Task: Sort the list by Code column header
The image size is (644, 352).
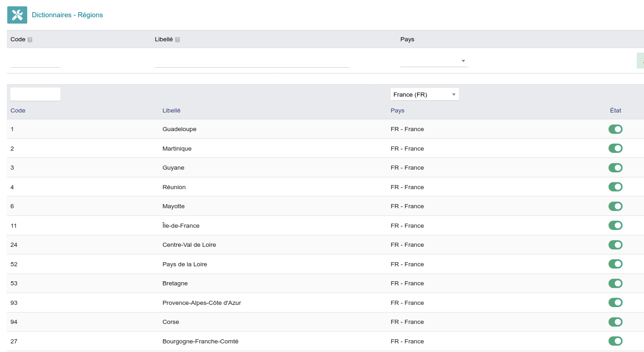Action: click(18, 111)
